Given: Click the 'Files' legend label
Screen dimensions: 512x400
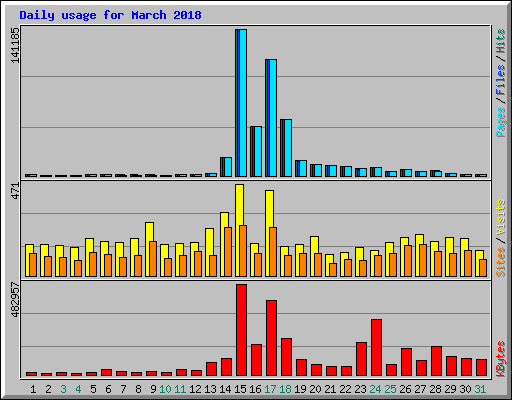Looking at the screenshot, I should 500,80.
